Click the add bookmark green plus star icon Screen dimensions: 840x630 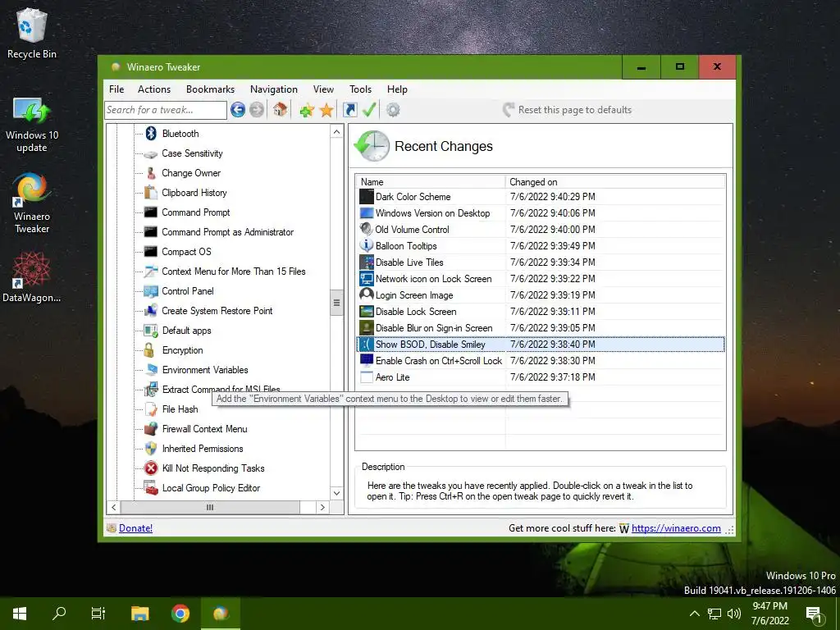click(307, 111)
